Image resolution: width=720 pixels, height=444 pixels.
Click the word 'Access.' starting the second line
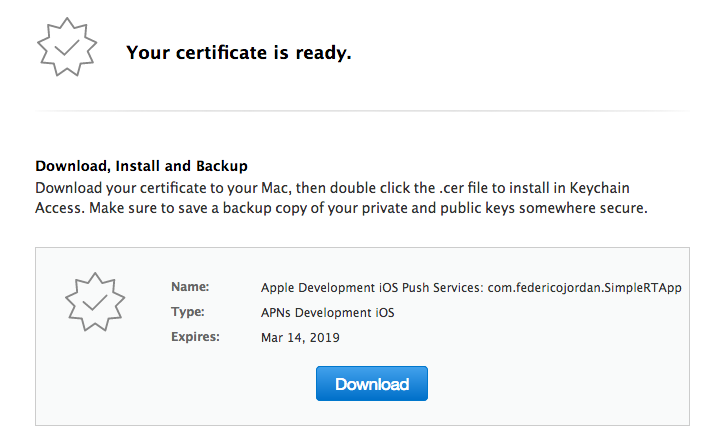[x=60, y=208]
